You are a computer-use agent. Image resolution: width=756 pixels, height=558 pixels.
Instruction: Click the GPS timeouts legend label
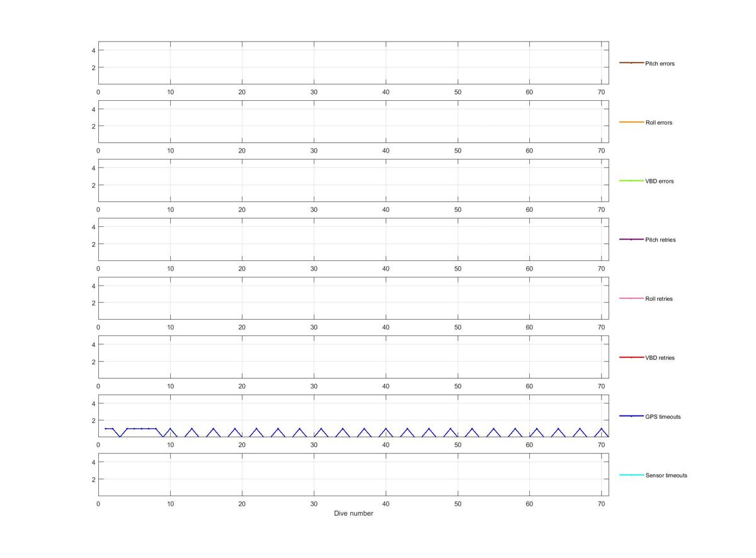click(663, 417)
